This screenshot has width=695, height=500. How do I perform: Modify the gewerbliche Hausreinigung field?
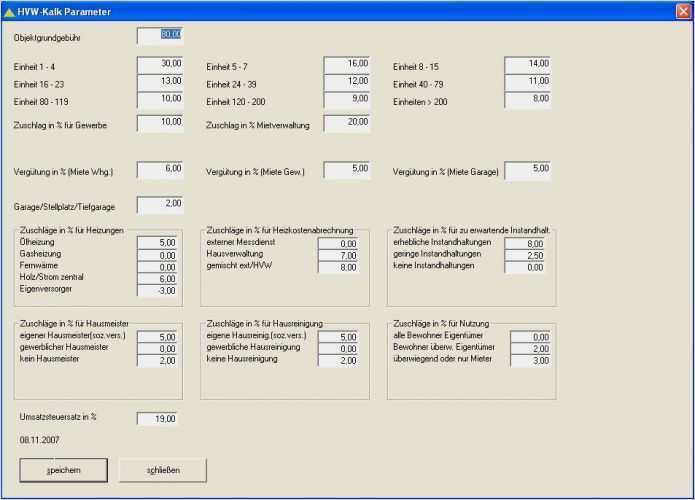(x=338, y=348)
